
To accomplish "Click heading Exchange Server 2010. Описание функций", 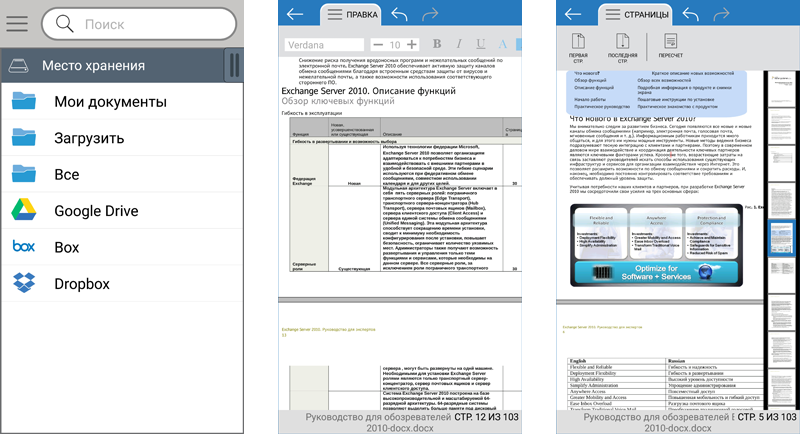I will click(x=368, y=91).
